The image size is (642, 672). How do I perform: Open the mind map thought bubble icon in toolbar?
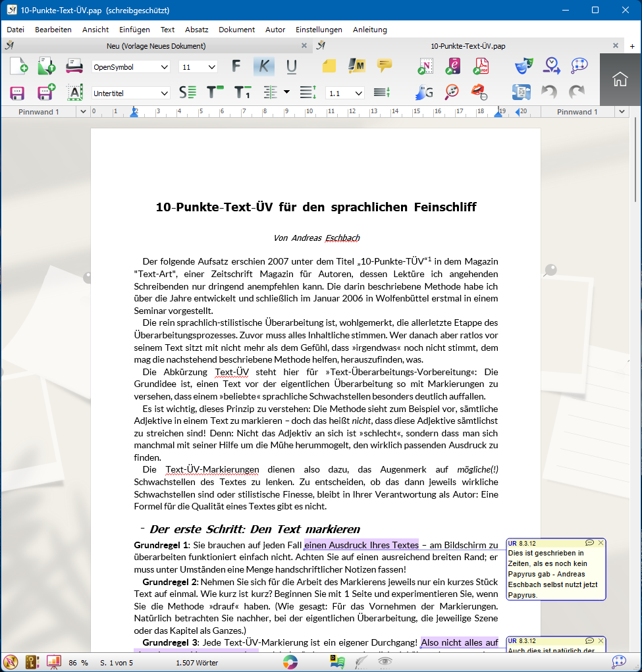click(579, 66)
